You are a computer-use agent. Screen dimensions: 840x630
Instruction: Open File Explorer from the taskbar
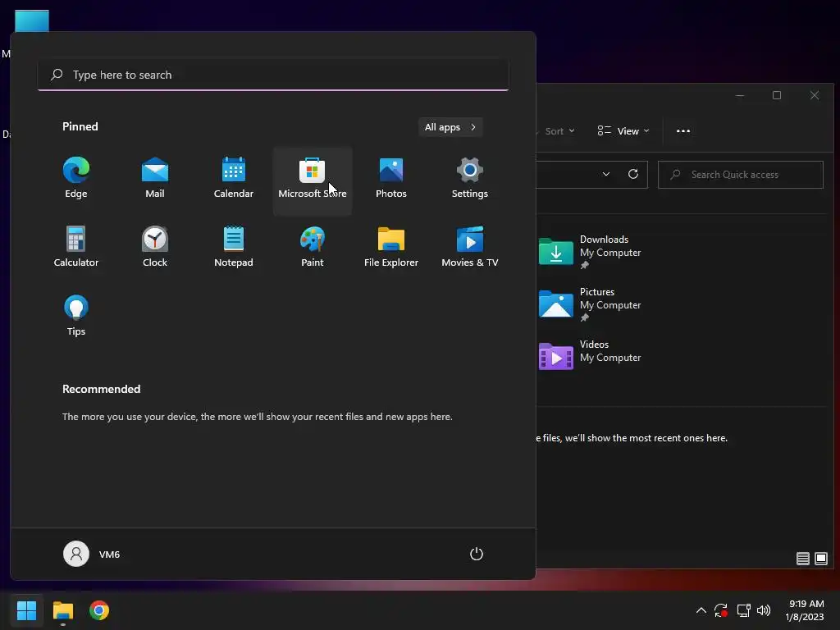click(63, 610)
